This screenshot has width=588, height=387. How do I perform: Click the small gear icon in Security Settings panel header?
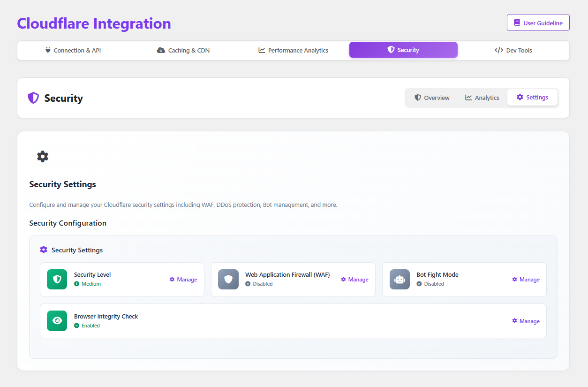(44, 250)
